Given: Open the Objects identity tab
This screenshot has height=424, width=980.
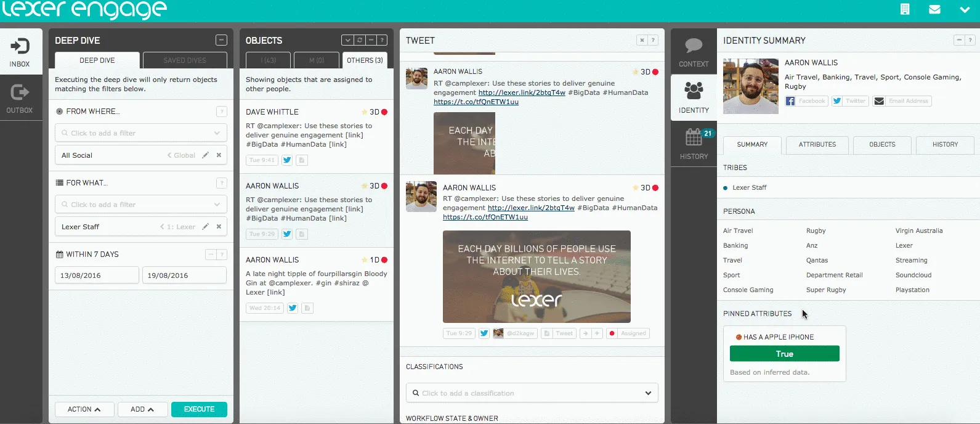Looking at the screenshot, I should coord(882,145).
